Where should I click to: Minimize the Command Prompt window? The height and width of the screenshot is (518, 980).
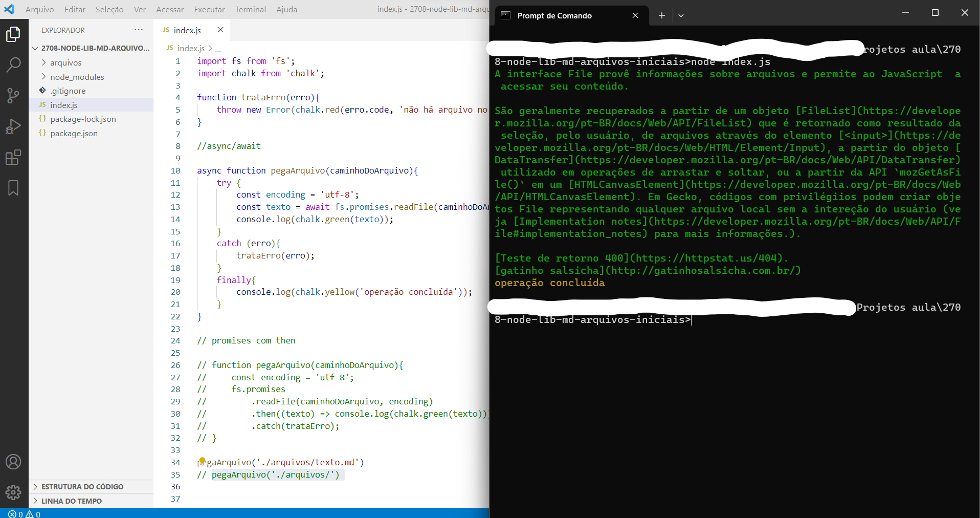tap(905, 13)
